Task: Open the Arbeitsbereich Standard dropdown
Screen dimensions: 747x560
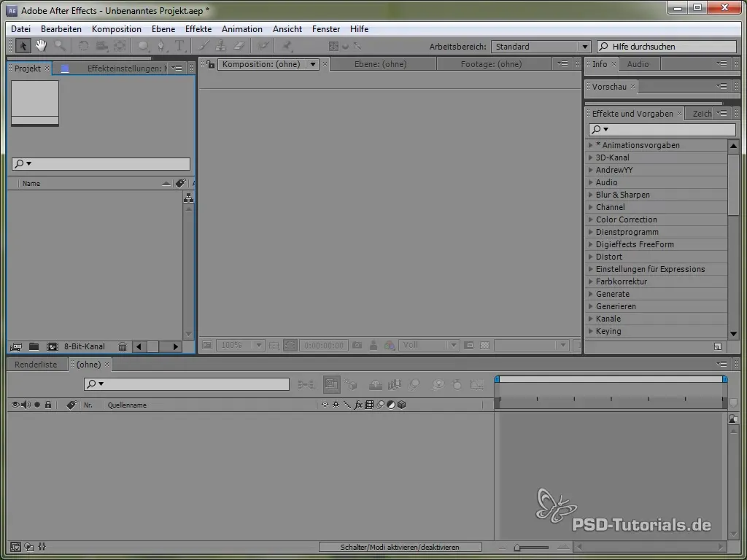Action: click(x=541, y=47)
